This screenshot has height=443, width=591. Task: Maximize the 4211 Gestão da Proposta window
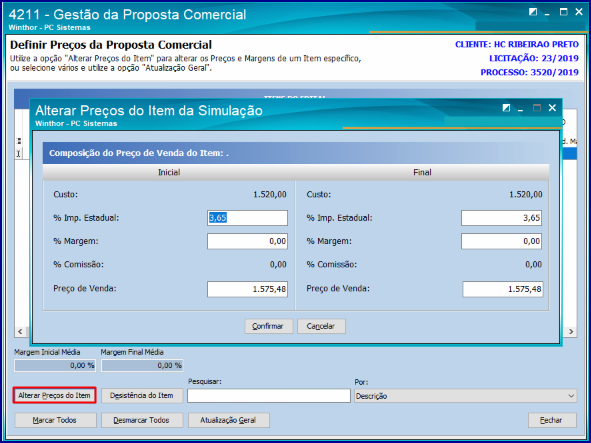(x=563, y=12)
